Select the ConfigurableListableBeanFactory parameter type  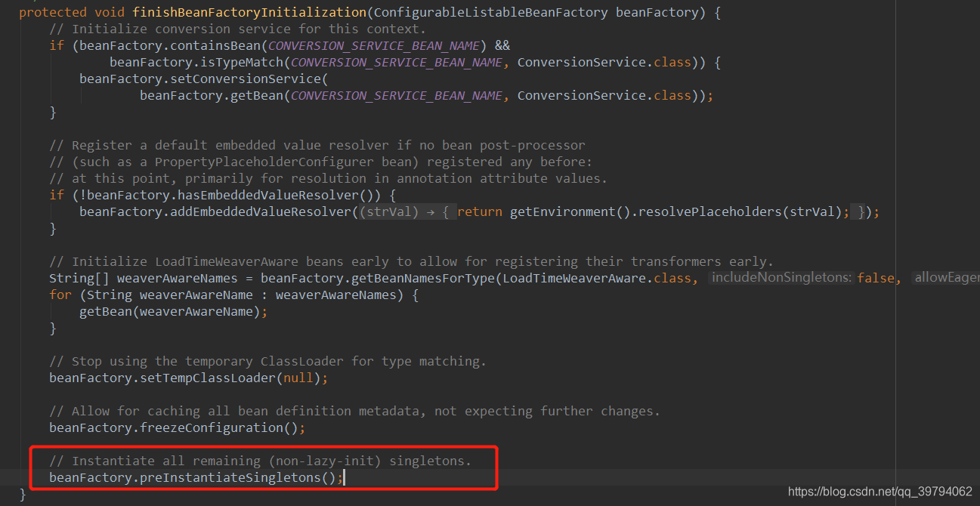pyautogui.click(x=491, y=12)
